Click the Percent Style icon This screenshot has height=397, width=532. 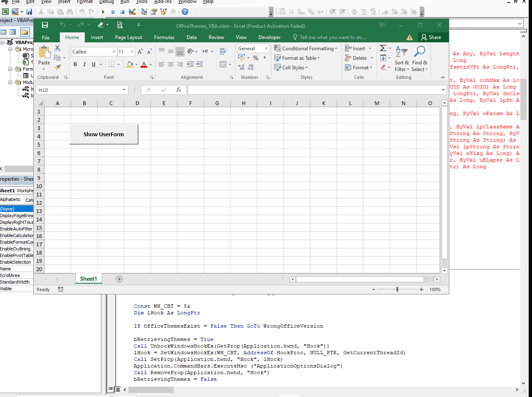pyautogui.click(x=256, y=58)
